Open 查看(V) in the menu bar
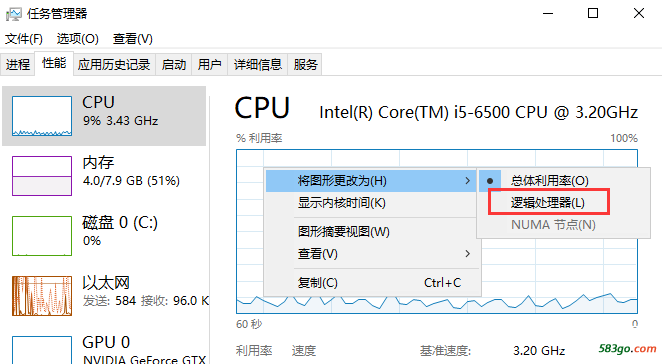Image resolution: width=662 pixels, height=364 pixels. click(133, 39)
